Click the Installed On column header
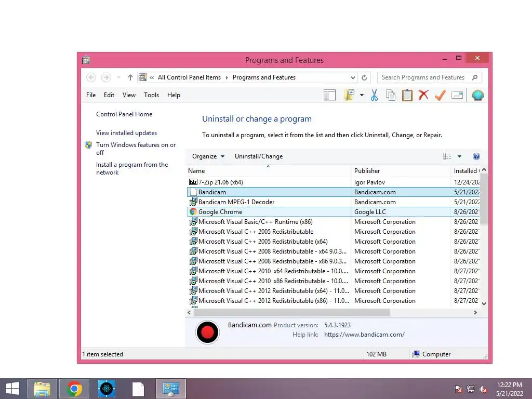Screen dimensions: 532x399 tap(465, 171)
